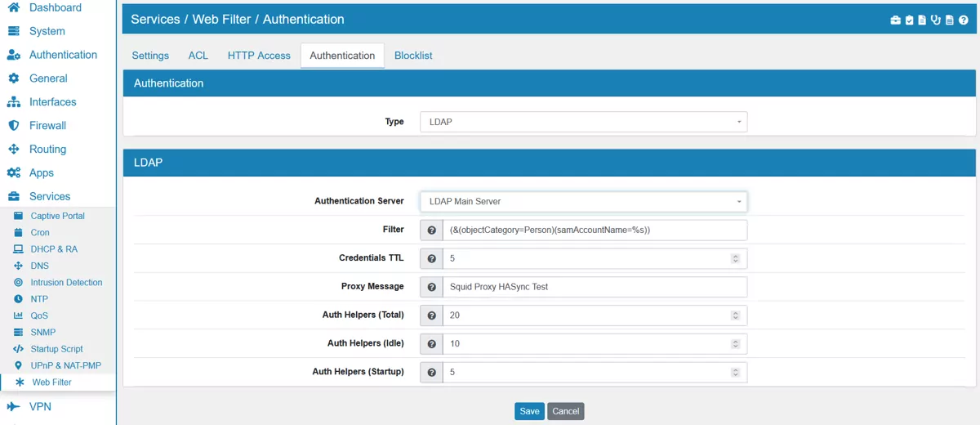Click the NTP clock icon in submenu
This screenshot has height=425, width=980.
(18, 299)
